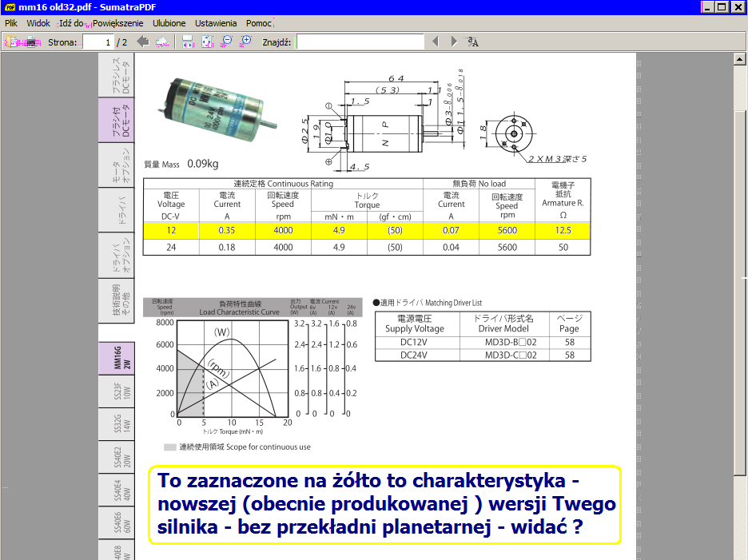
Task: Open the Powiększenie menu
Action: coord(117,23)
